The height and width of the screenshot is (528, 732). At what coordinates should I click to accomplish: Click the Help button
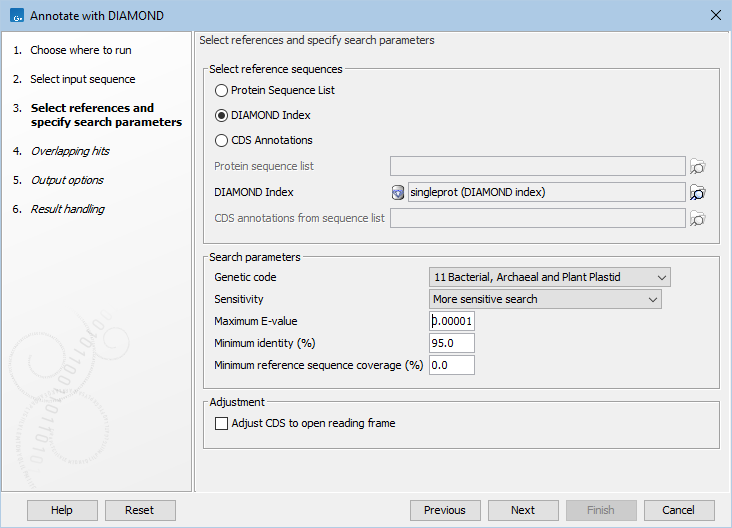tap(62, 510)
